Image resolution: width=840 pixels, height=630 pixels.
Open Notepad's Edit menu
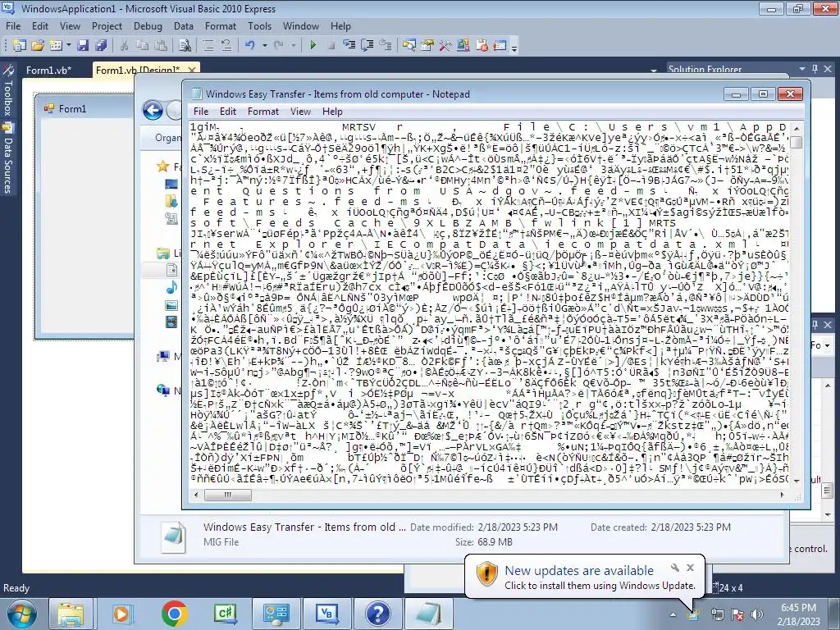pos(228,112)
